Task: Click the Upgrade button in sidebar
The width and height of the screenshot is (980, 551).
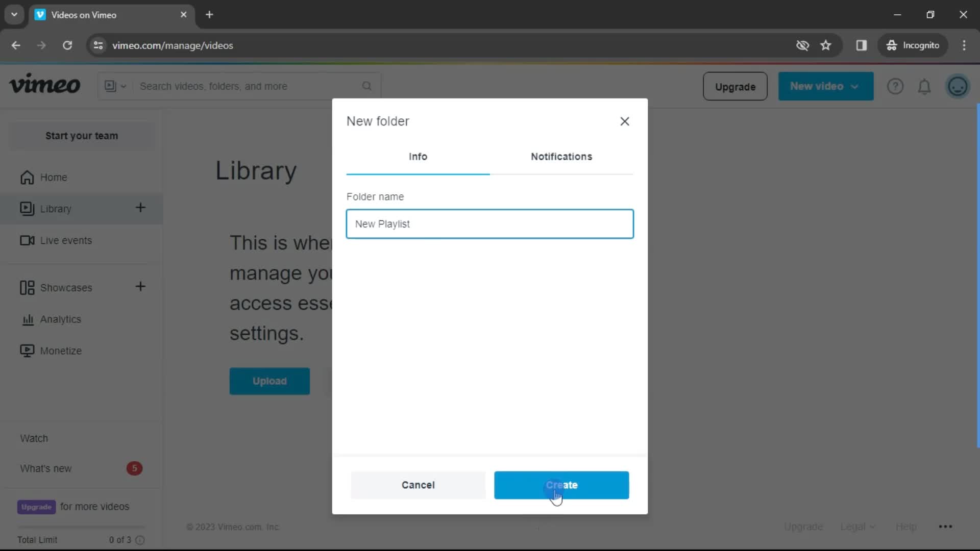Action: [36, 506]
